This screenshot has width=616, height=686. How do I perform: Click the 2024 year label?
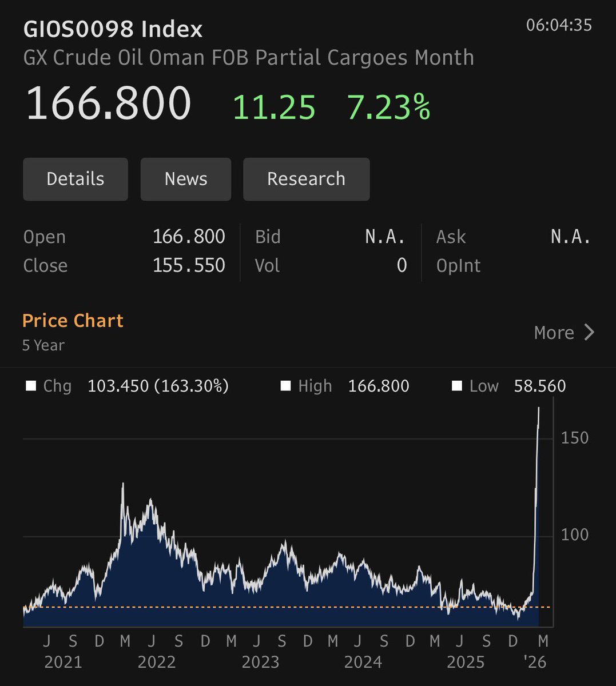tap(363, 663)
